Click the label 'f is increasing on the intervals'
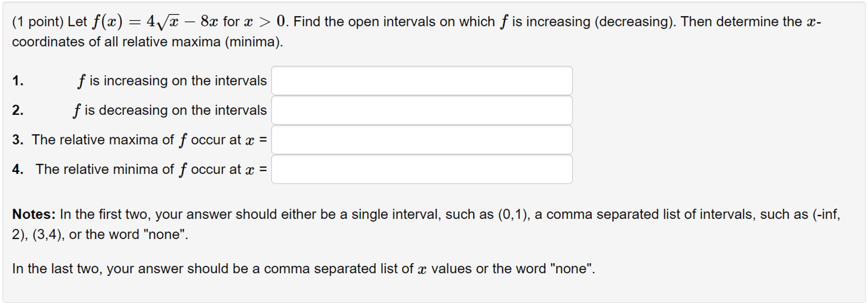 172,81
